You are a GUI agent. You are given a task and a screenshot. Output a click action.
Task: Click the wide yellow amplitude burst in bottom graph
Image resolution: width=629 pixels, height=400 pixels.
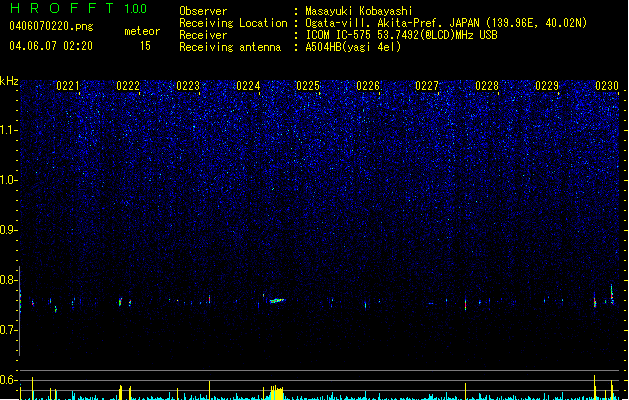277,393
